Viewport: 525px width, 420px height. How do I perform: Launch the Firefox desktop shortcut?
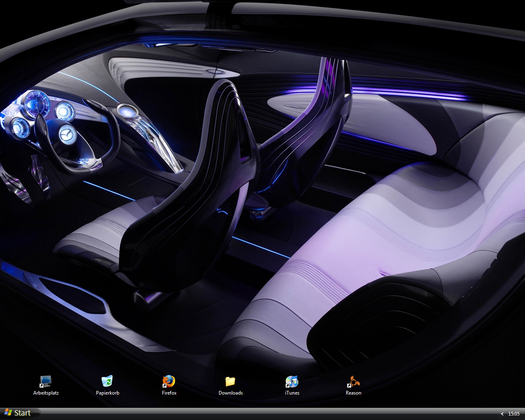point(169,381)
